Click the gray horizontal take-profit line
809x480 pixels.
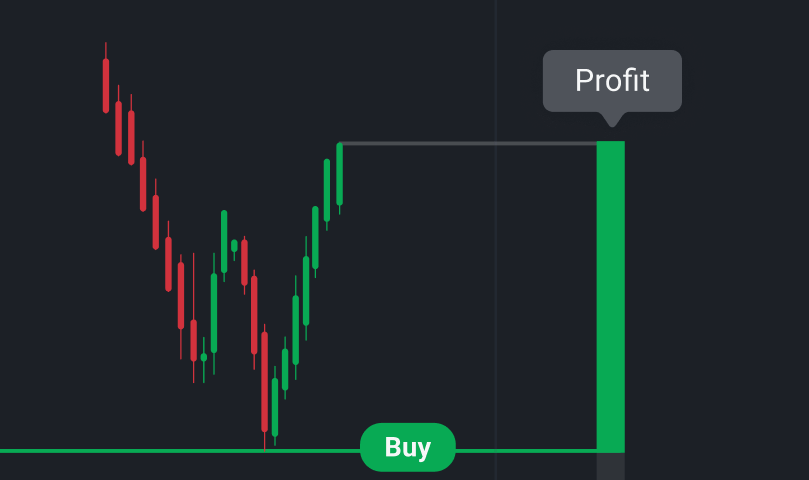(x=470, y=144)
